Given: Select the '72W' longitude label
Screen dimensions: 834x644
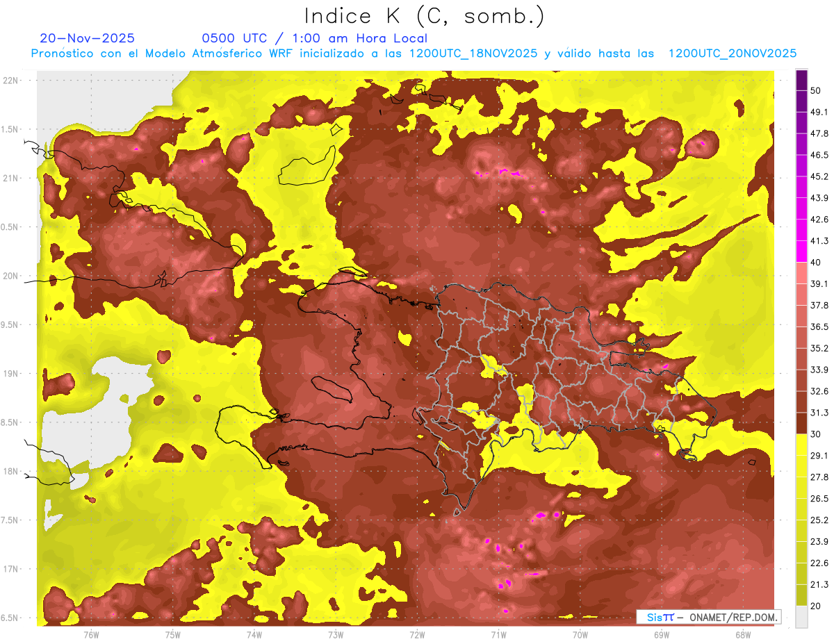Looking at the screenshot, I should [417, 635].
